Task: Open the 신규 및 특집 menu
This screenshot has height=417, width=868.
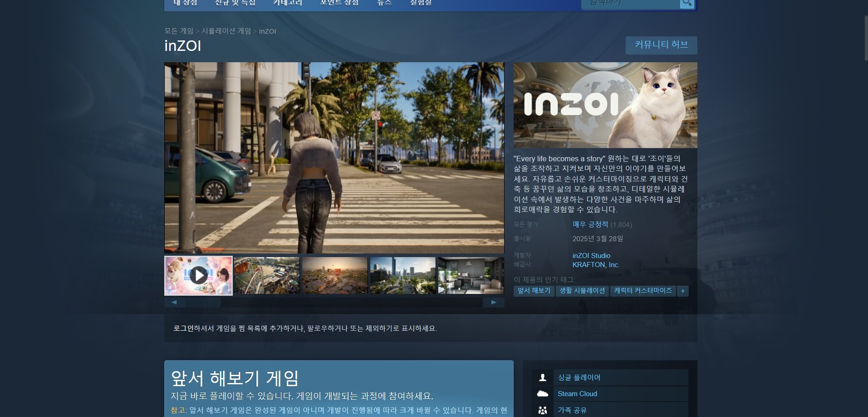Action: (x=235, y=3)
